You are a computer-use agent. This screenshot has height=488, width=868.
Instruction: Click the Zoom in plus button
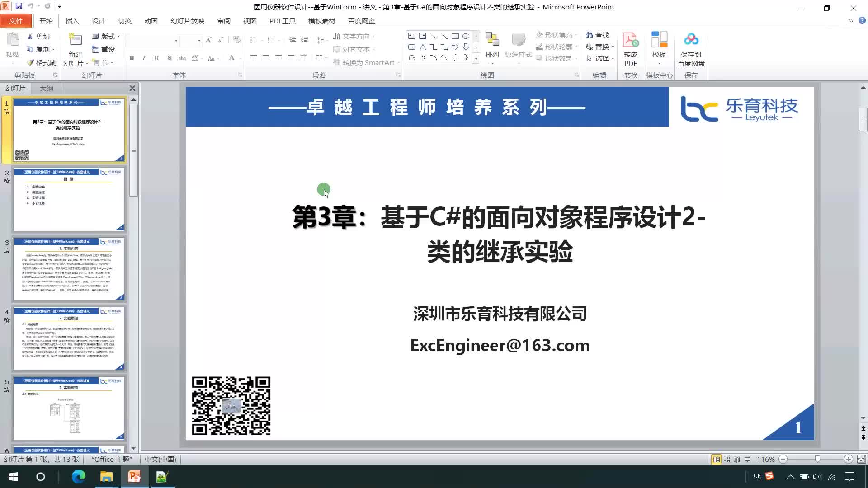(849, 459)
